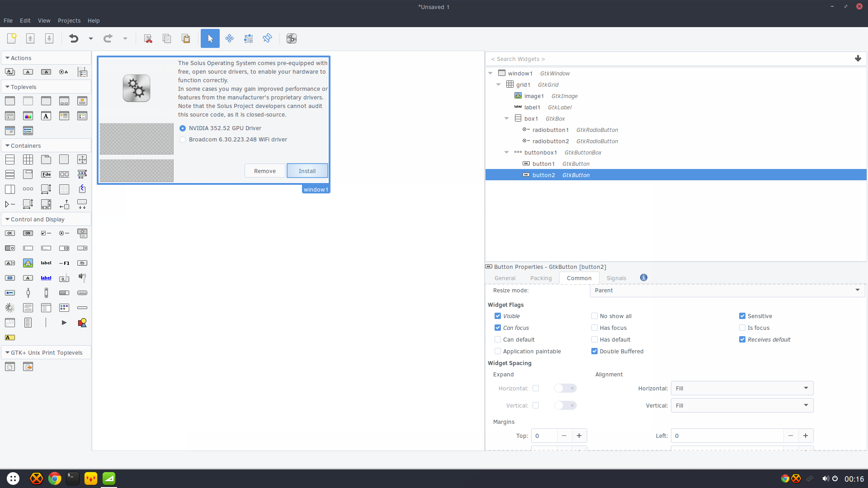
Task: Uncheck Double Buffered flag
Action: 594,351
